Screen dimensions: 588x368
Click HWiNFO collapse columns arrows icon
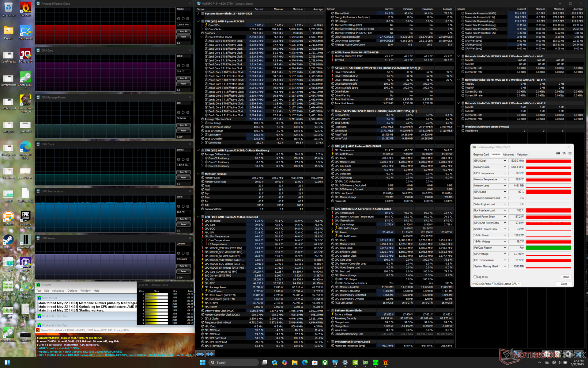click(x=210, y=354)
